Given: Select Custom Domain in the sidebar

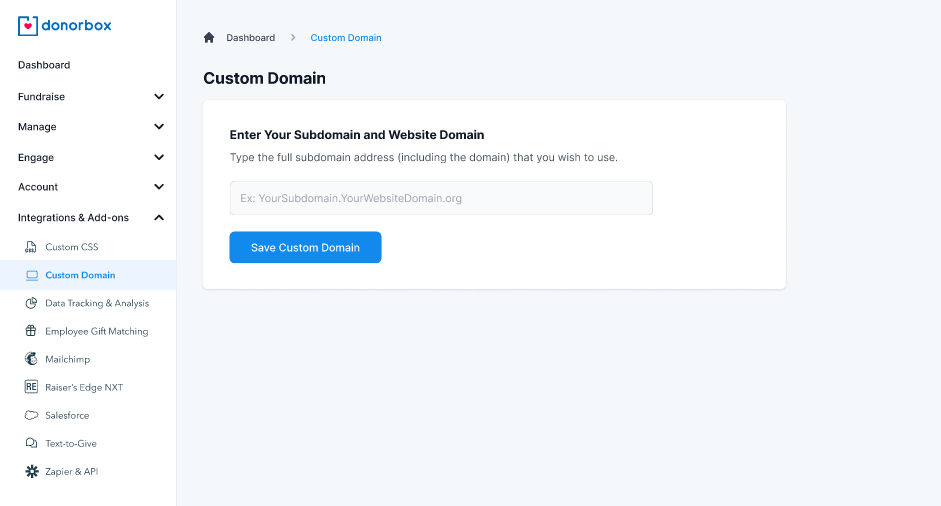Looking at the screenshot, I should pyautogui.click(x=80, y=275).
